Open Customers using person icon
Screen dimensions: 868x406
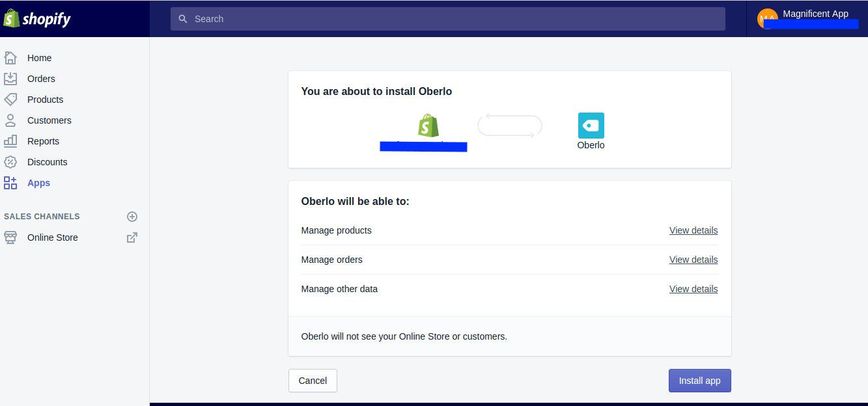(x=10, y=120)
